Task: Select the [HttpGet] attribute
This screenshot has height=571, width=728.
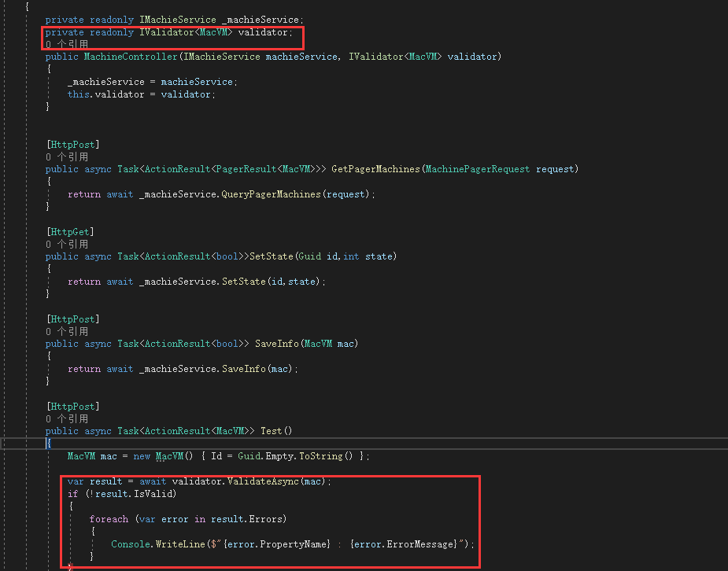Action: [x=72, y=231]
